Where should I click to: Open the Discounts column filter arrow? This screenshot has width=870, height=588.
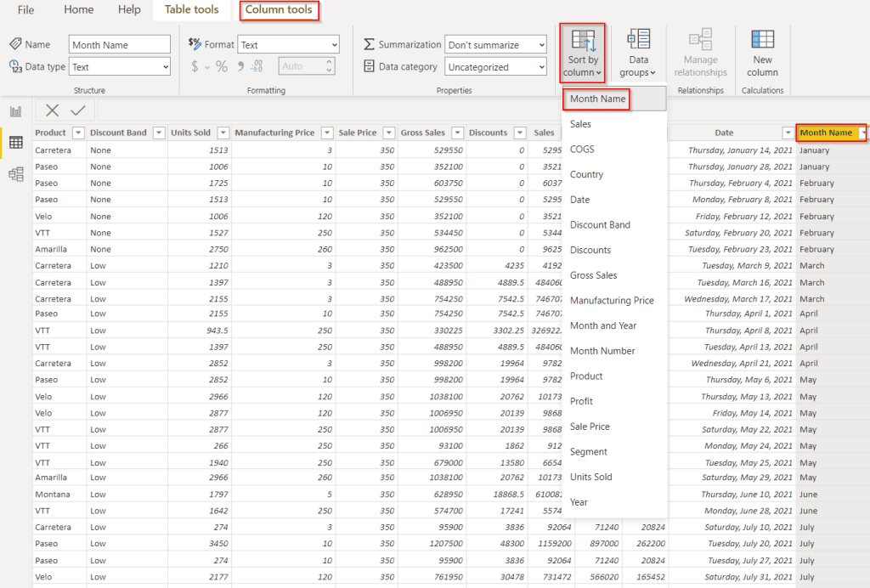pyautogui.click(x=520, y=133)
